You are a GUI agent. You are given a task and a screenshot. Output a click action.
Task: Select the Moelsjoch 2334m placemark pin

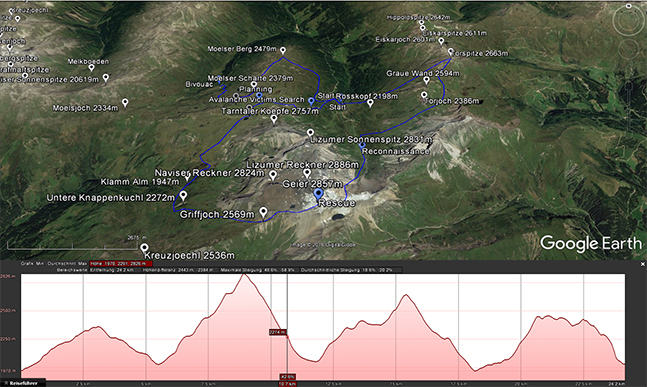[125, 102]
